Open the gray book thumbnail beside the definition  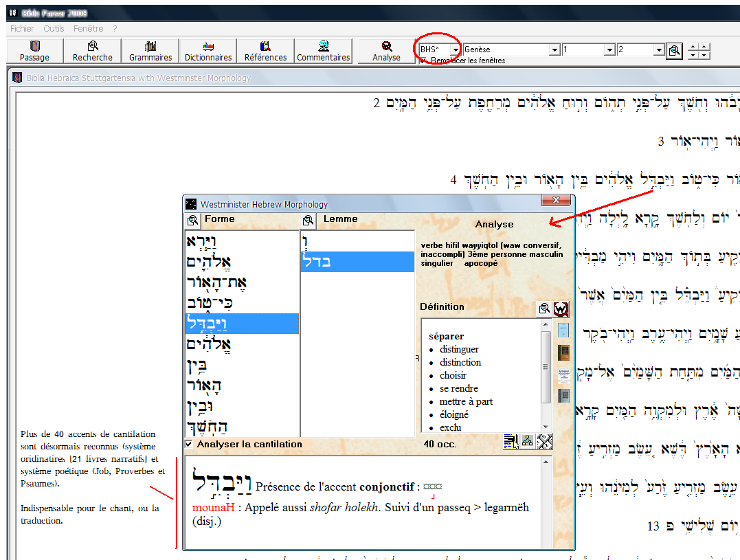coord(563,395)
